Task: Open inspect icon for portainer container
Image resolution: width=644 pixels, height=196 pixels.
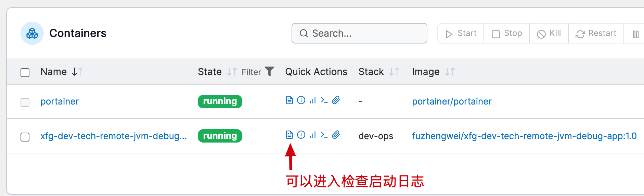Action: tap(301, 100)
